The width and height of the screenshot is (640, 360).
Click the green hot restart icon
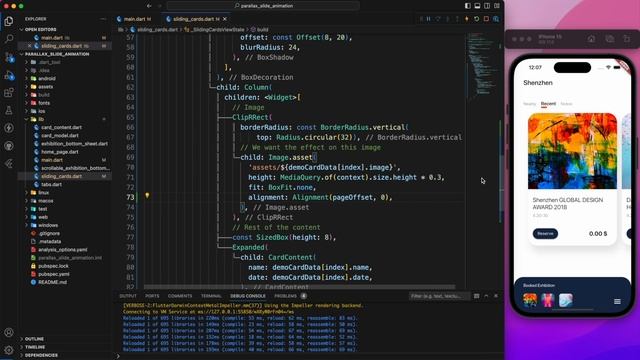pyautogui.click(x=476, y=19)
